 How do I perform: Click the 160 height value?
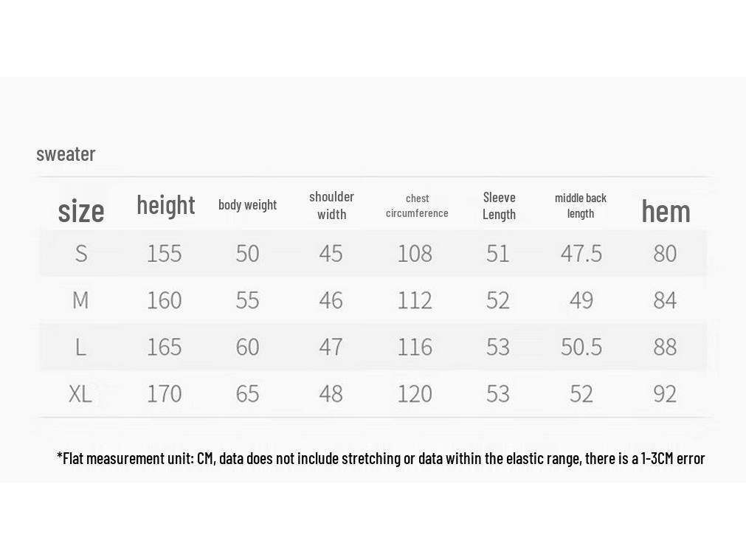coord(164,301)
